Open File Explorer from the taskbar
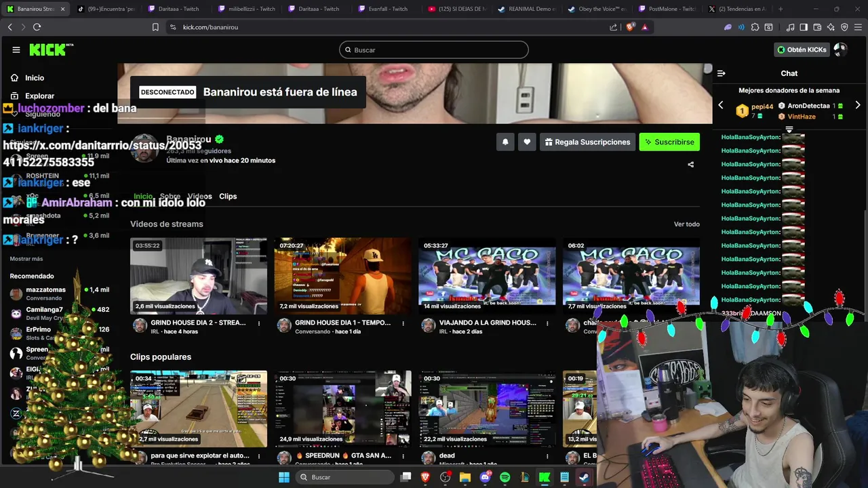The image size is (868, 488). pyautogui.click(x=465, y=477)
